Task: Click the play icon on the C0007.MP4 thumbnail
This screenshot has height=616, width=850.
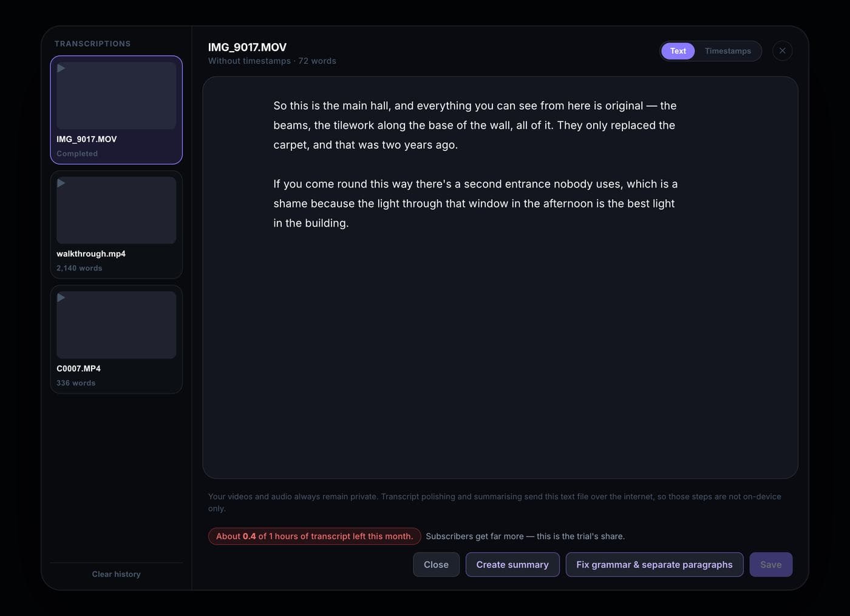Action: [61, 298]
